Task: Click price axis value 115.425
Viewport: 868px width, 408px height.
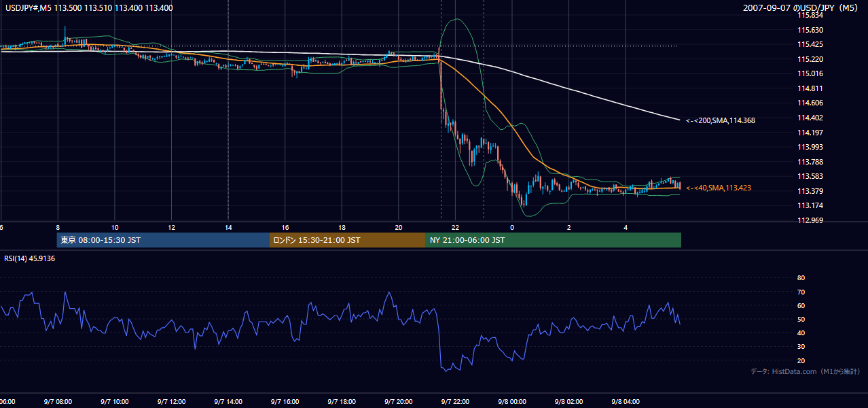Action: pos(810,44)
